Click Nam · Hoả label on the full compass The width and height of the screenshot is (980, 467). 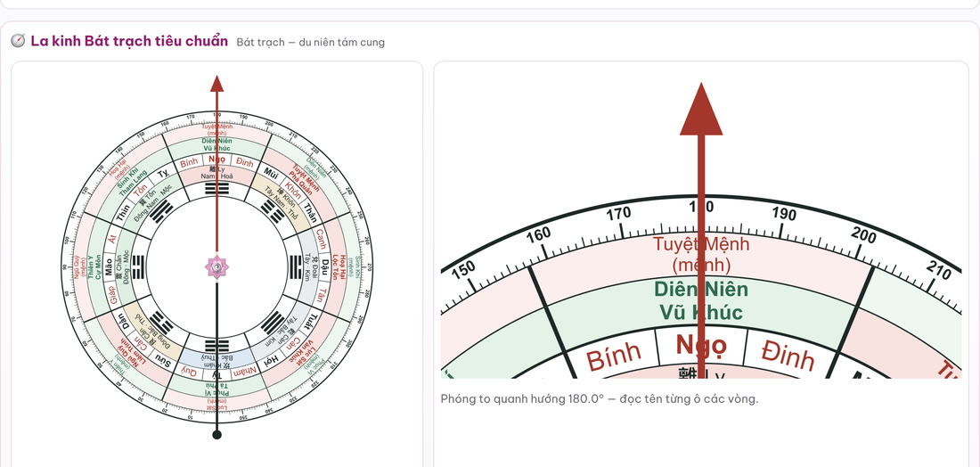pyautogui.click(x=216, y=177)
